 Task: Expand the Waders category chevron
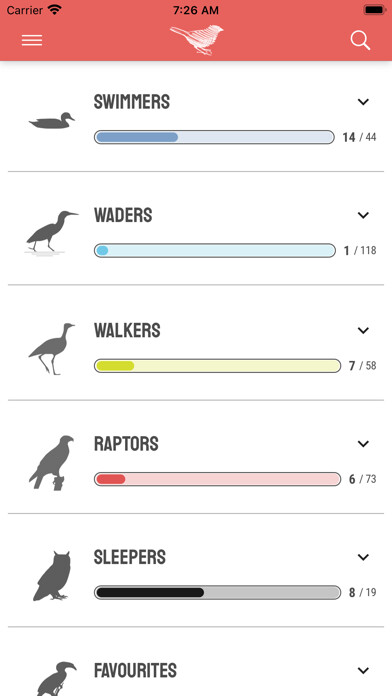(363, 215)
